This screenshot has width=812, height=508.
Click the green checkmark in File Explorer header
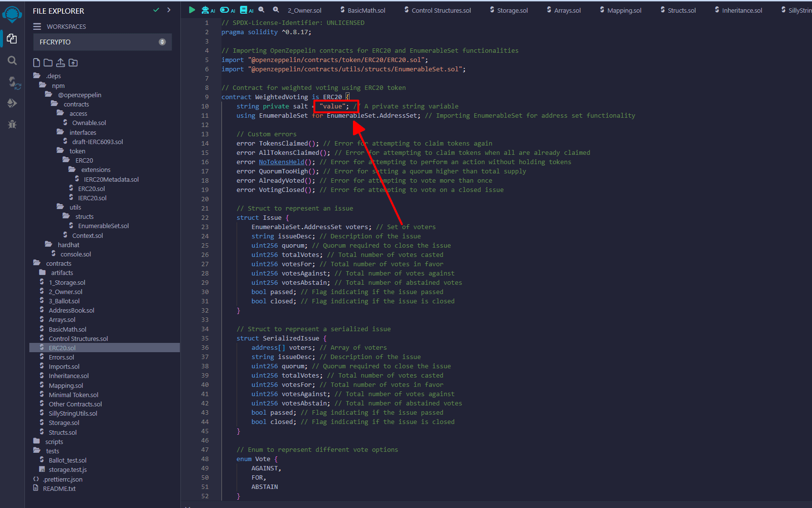click(156, 10)
